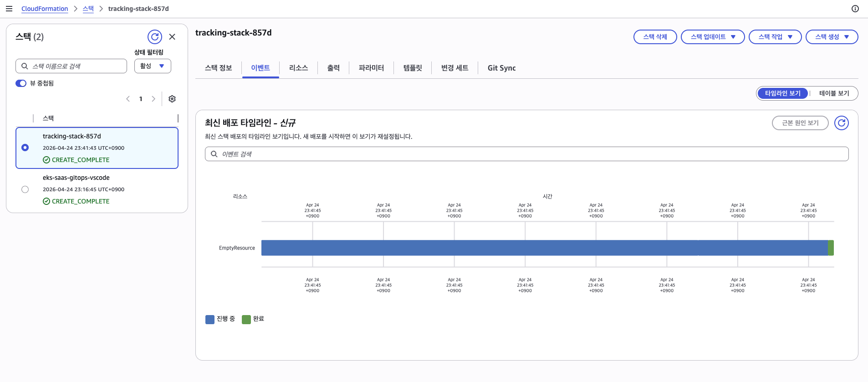Switch to table view

[x=834, y=93]
